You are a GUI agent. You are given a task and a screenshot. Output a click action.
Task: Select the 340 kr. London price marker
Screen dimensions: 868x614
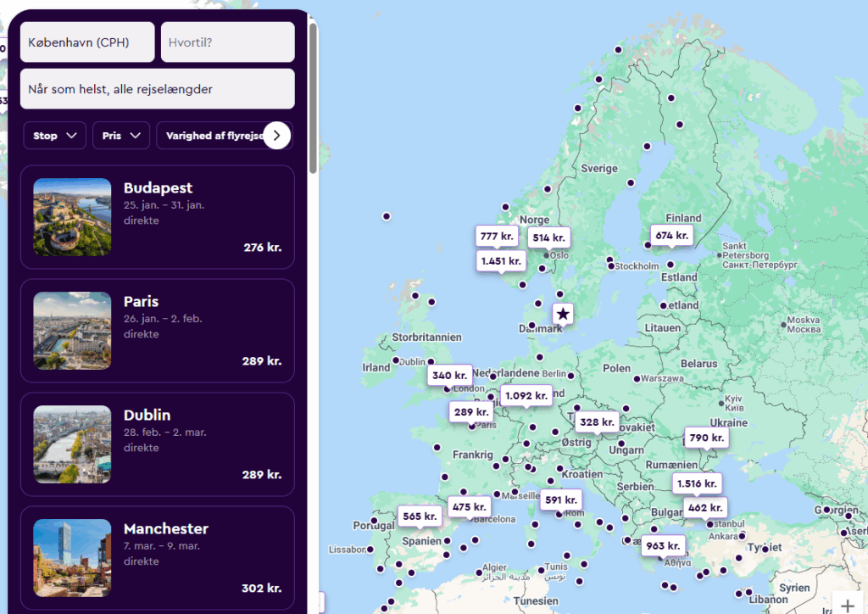449,375
